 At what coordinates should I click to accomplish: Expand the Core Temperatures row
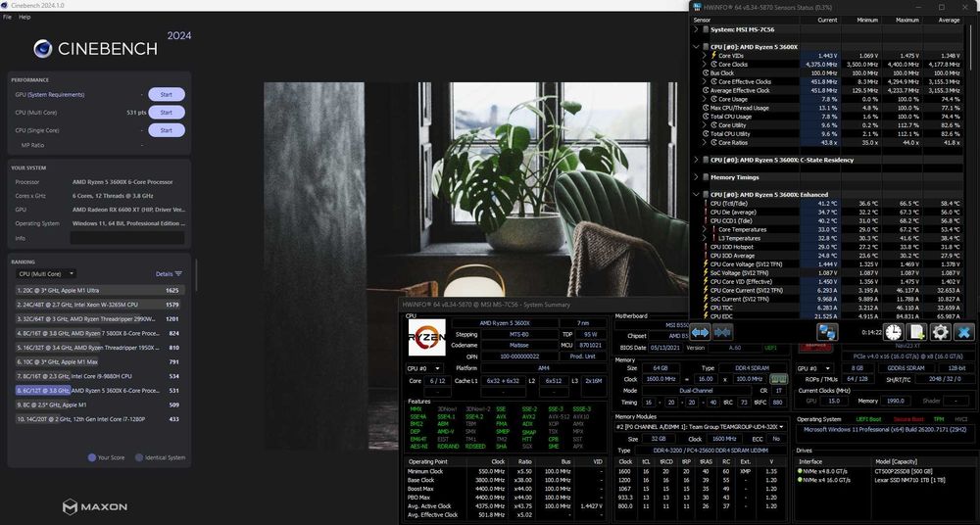point(705,229)
